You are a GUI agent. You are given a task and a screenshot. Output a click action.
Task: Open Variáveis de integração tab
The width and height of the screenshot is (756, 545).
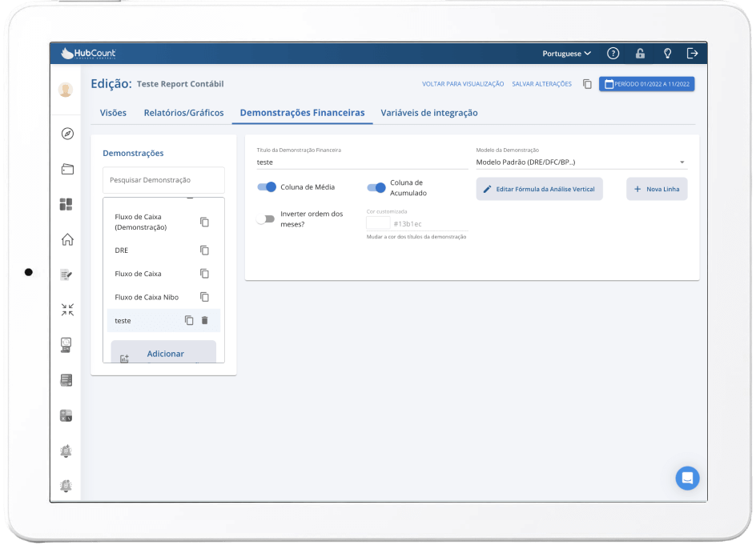[x=429, y=113]
